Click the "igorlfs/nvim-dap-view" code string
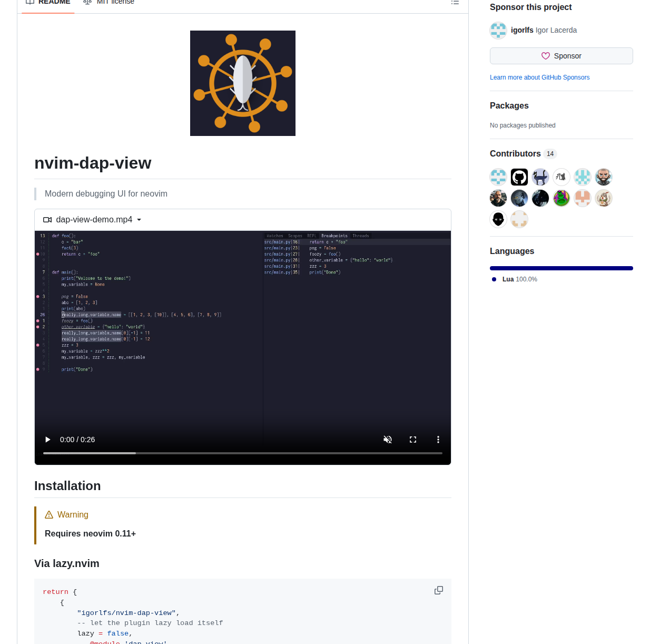The width and height of the screenshot is (650, 644). 126,613
